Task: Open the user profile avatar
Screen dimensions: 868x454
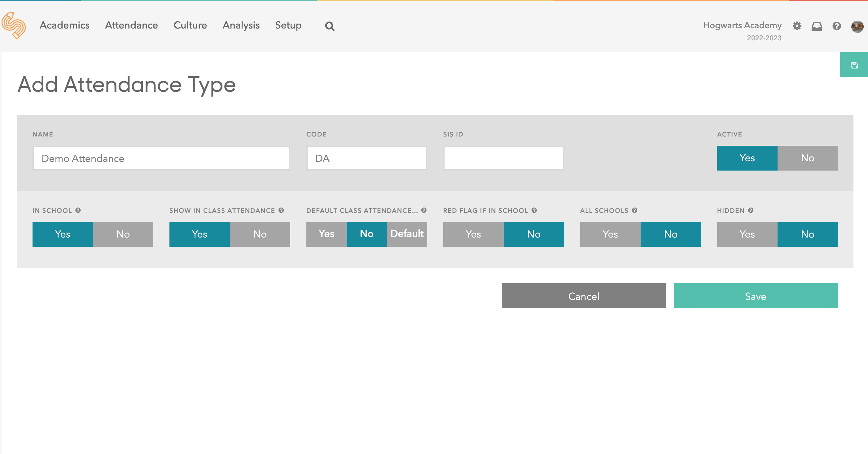Action: pos(857,26)
